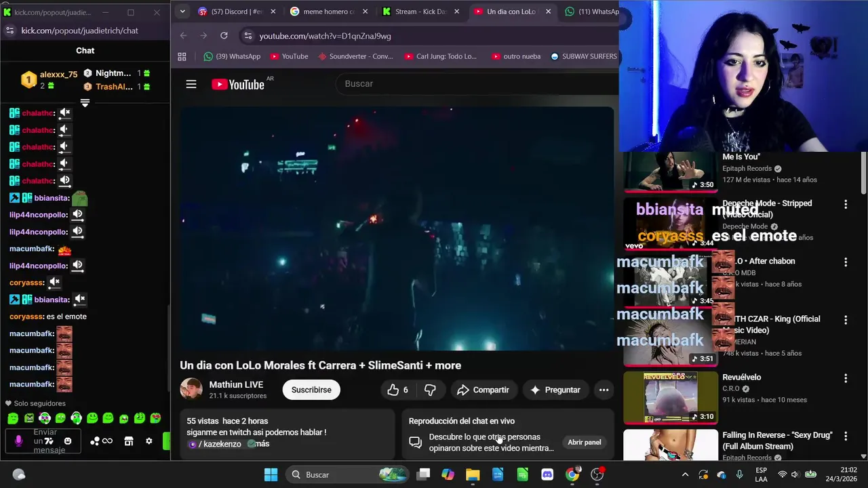Expand video description with 'más'
Viewport: 868px width, 488px height.
point(262,444)
